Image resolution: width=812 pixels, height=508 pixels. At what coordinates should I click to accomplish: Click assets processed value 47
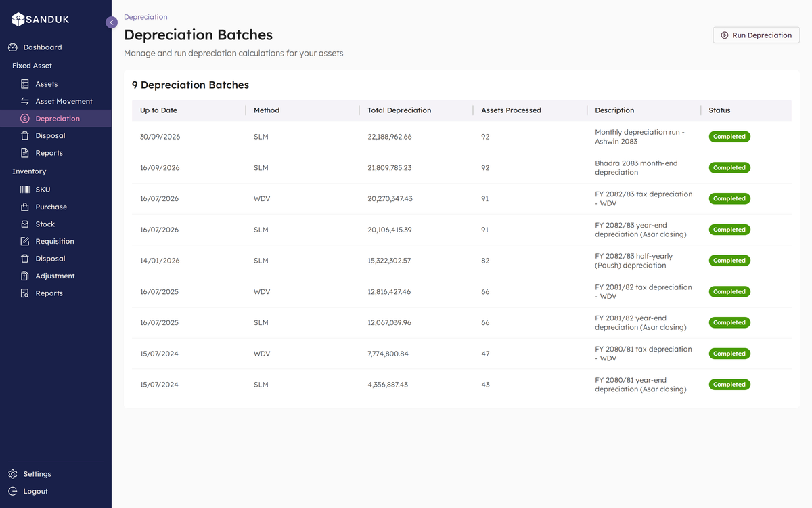485,354
